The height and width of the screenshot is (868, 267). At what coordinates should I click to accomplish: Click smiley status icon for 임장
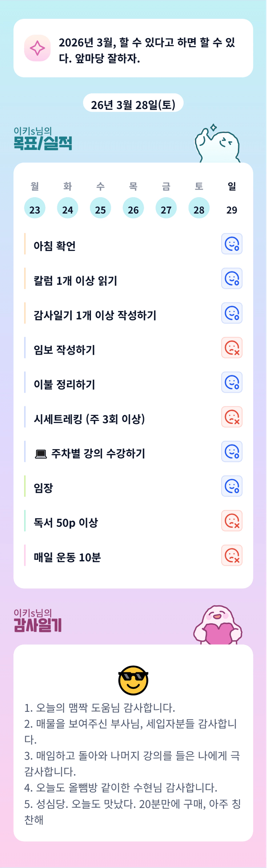[231, 486]
